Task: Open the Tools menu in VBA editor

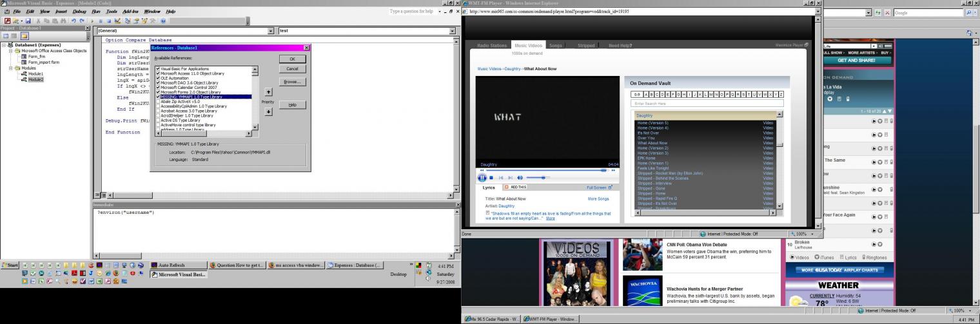Action: coord(112,12)
